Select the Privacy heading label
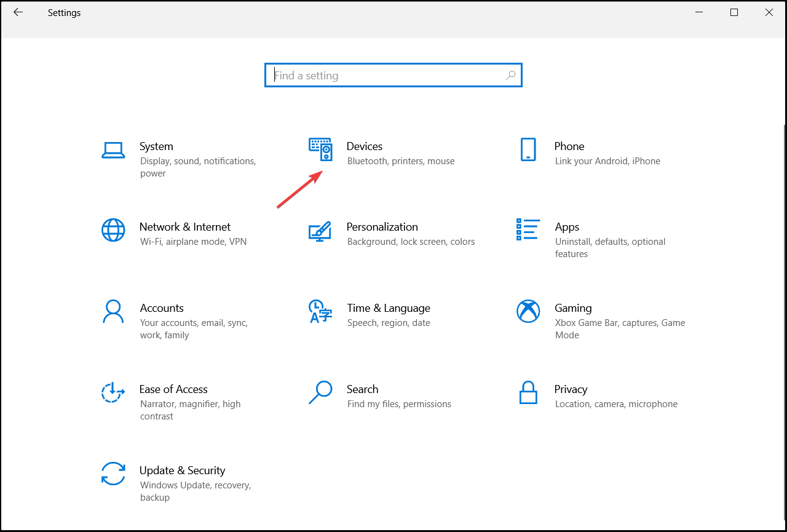 [571, 389]
